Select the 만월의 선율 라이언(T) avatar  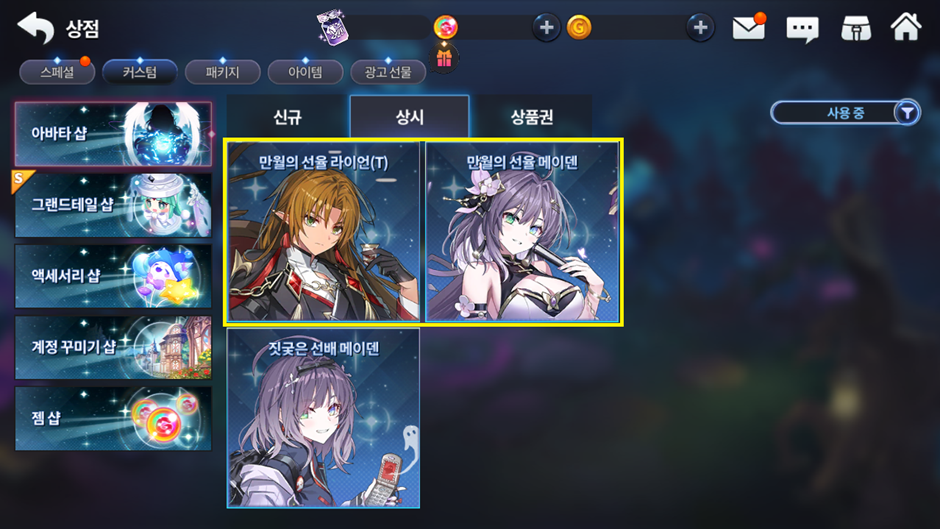click(x=323, y=232)
